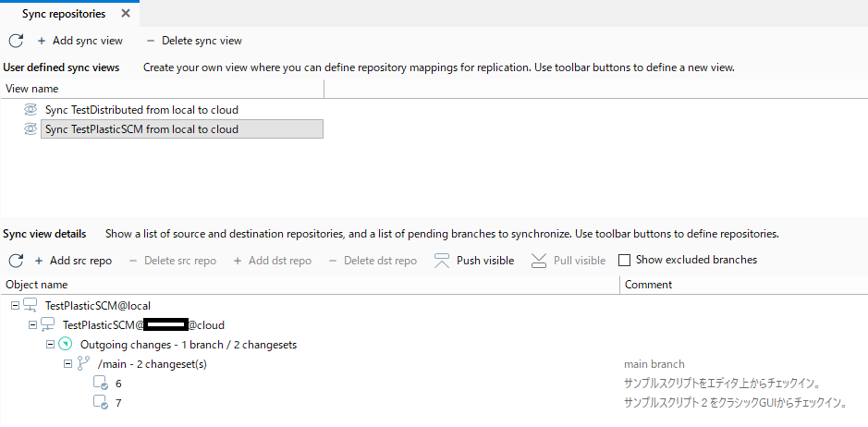Refresh the user defined sync views list

(x=16, y=41)
